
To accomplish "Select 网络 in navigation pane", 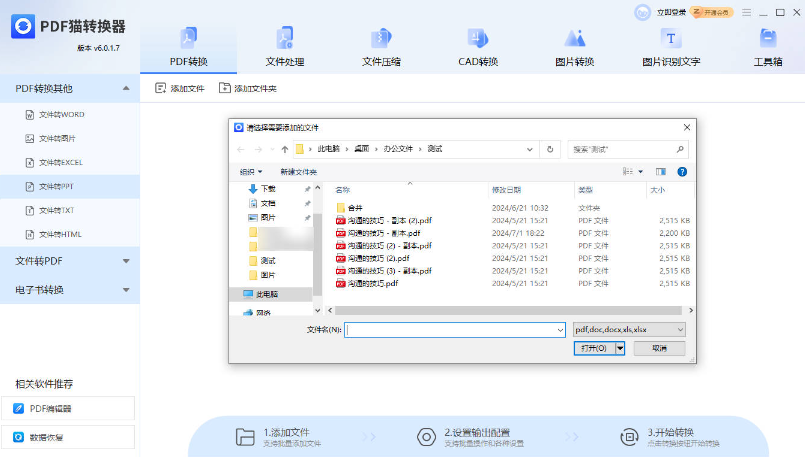I will (x=263, y=312).
